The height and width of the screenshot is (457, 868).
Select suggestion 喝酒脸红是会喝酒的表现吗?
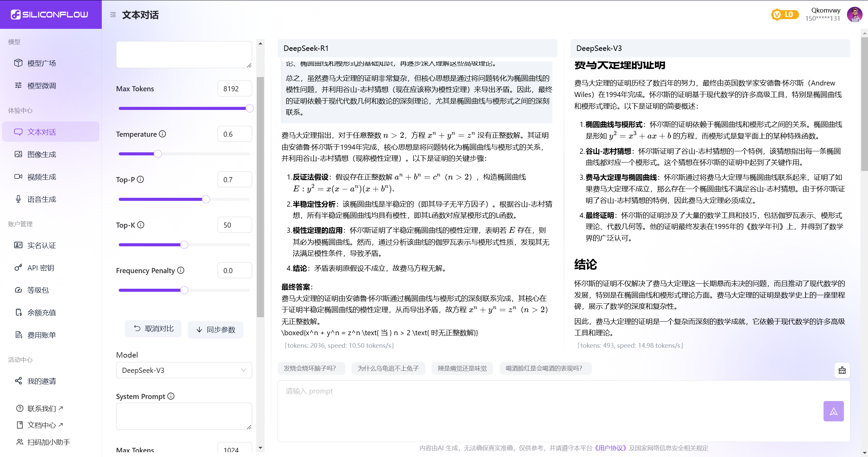pos(545,368)
